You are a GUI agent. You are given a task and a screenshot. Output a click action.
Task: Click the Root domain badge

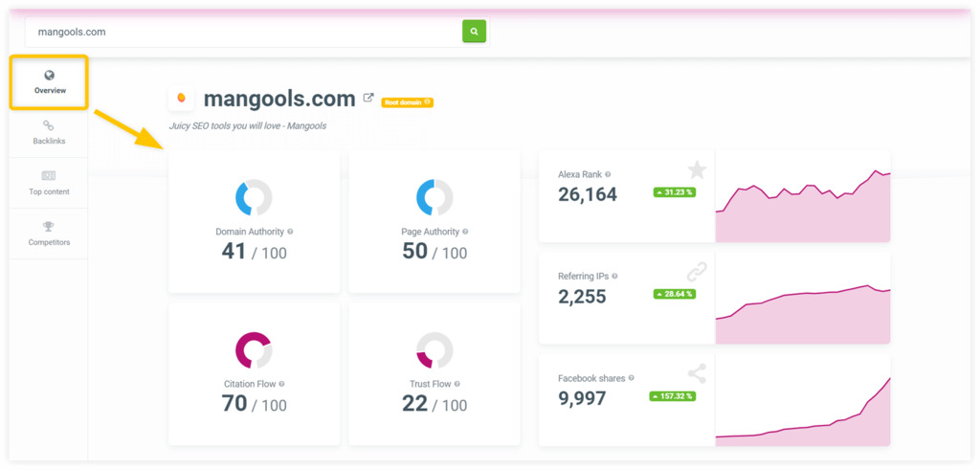[x=407, y=101]
